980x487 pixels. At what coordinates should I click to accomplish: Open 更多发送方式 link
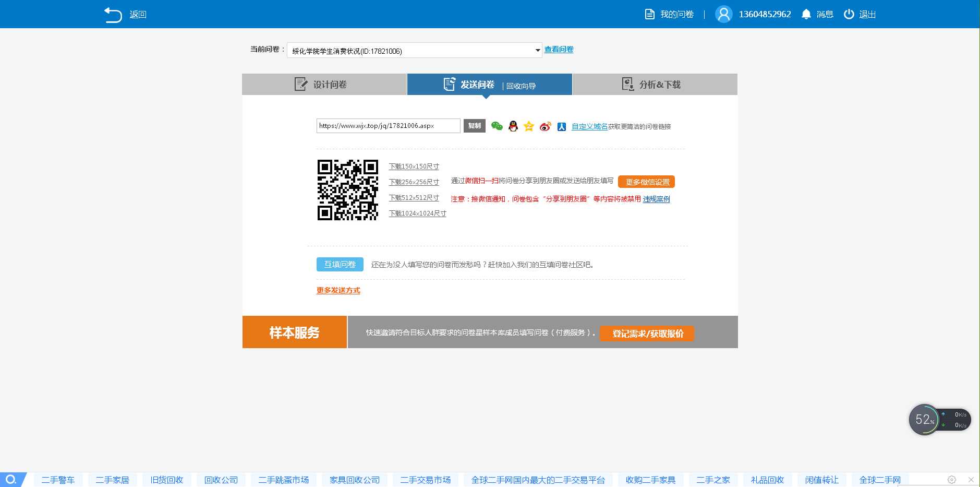tap(338, 290)
